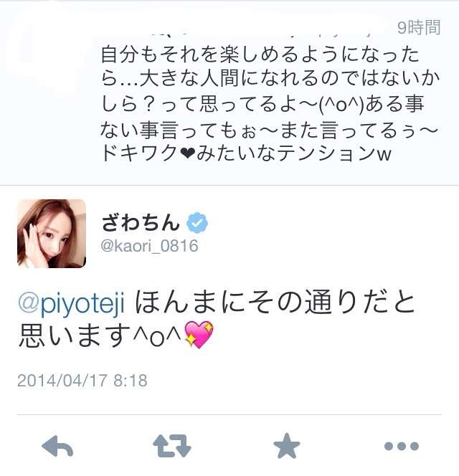This screenshot has height=476, width=459.
Task: Tap the reply arrow icon
Action: coord(57,446)
